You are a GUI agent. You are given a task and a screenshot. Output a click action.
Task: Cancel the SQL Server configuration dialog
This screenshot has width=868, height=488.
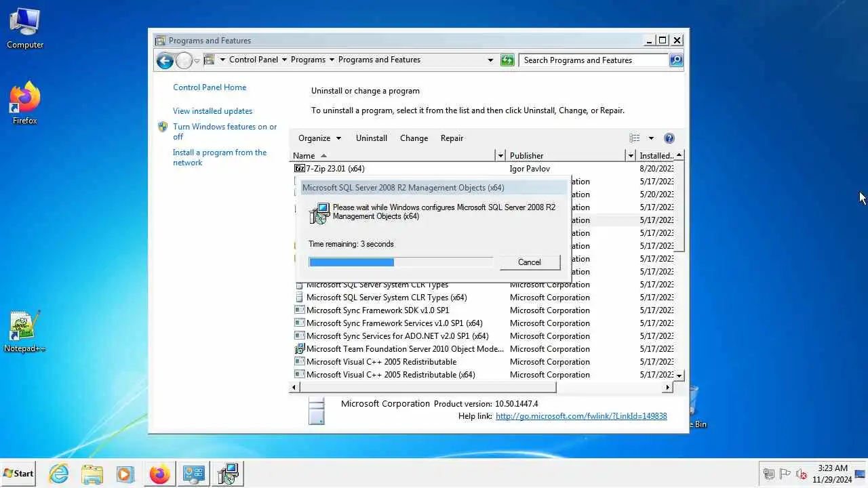[x=530, y=262]
